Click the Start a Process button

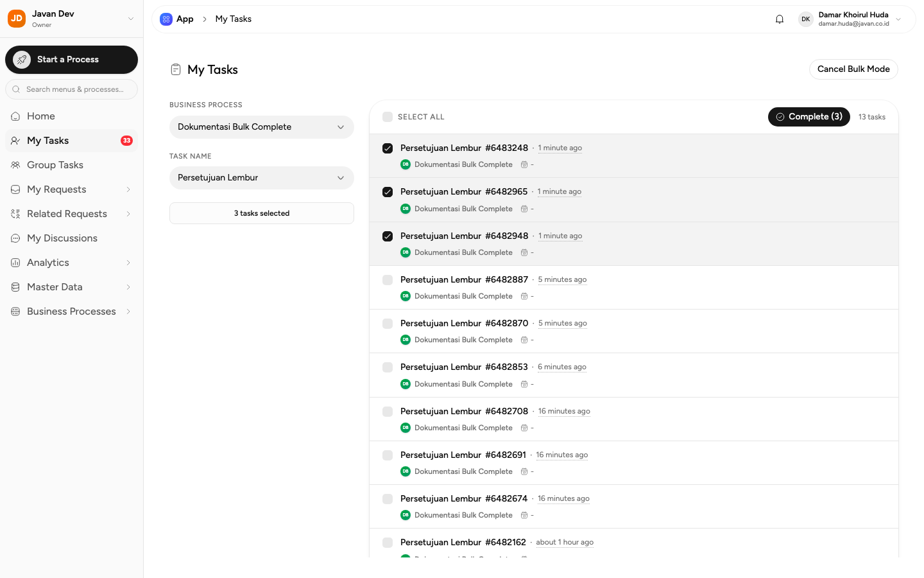71,60
